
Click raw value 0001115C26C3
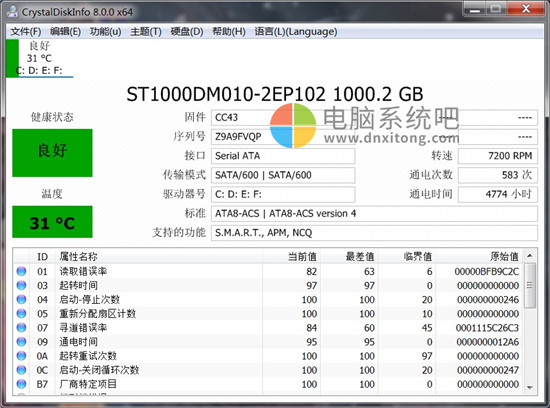487,328
